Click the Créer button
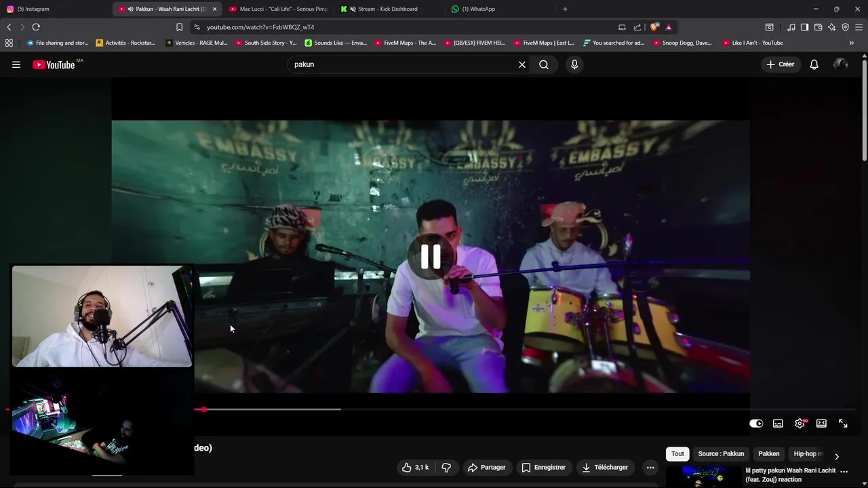The width and height of the screenshot is (868, 488). coord(780,64)
